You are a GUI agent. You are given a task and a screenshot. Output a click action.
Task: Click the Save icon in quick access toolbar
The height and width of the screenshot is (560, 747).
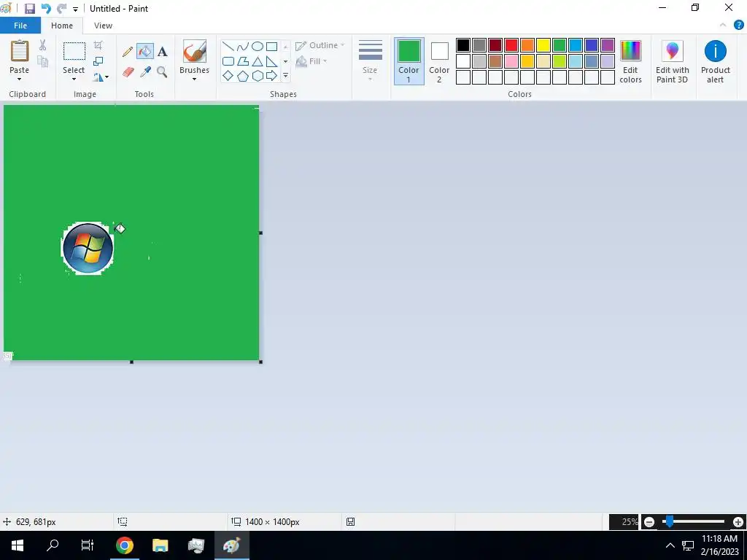(29, 9)
